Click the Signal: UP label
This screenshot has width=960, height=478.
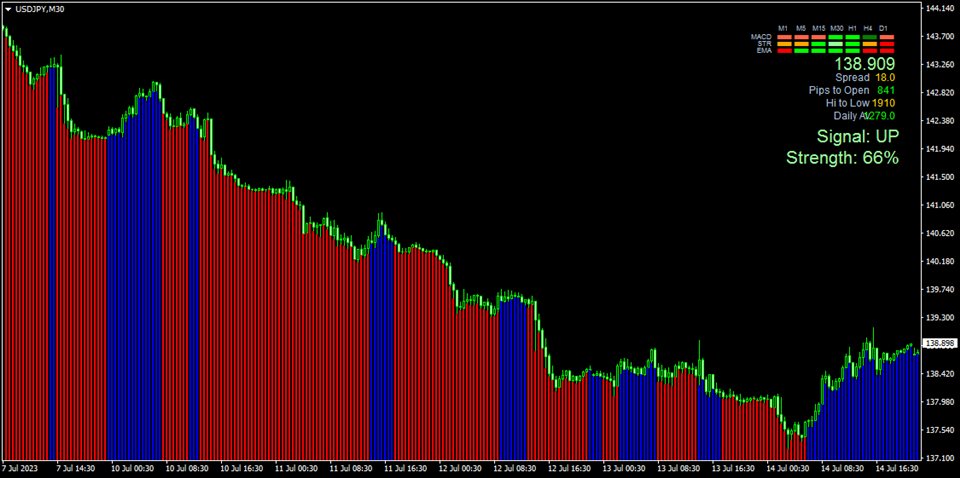[857, 136]
